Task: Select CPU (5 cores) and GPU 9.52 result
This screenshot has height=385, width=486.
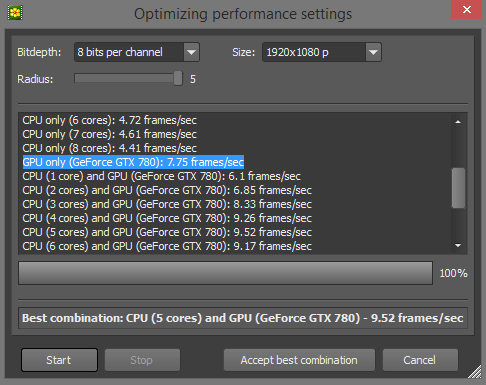Action: click(167, 232)
